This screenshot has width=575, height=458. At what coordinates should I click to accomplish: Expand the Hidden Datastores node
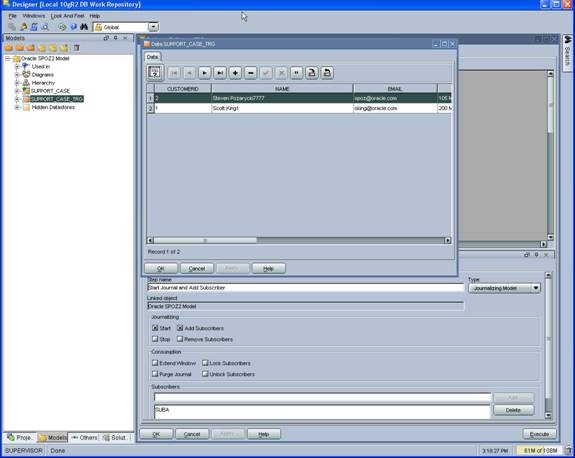[17, 107]
